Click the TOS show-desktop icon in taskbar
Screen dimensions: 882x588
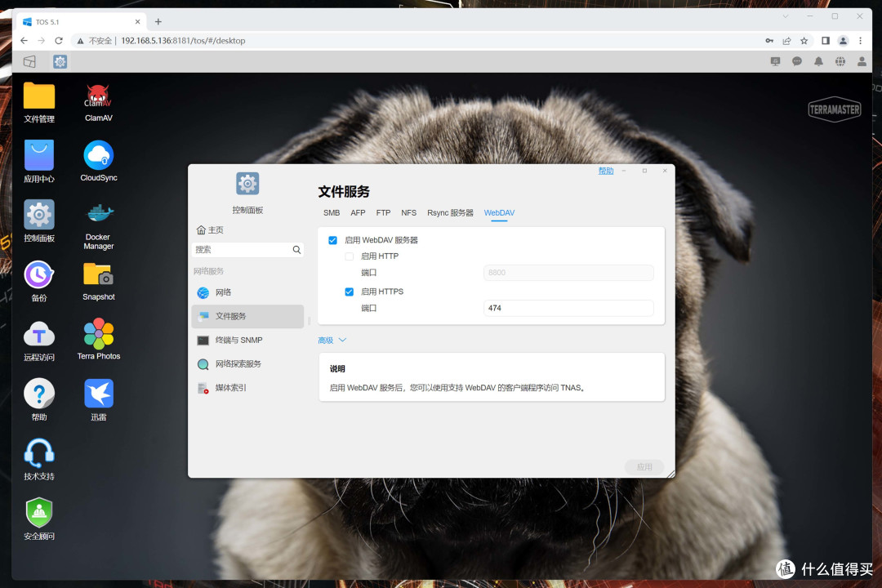click(30, 61)
